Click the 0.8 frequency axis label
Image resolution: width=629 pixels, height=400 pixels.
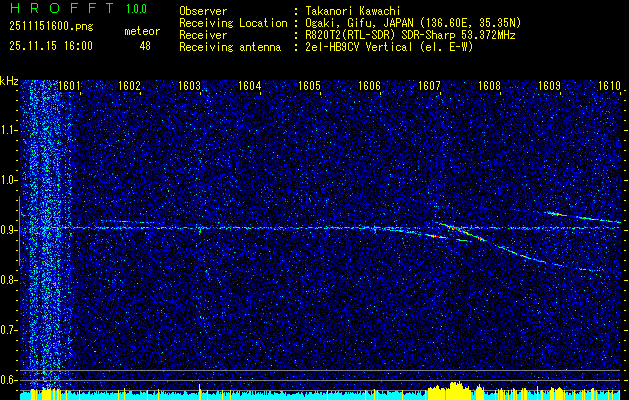[x=8, y=280]
